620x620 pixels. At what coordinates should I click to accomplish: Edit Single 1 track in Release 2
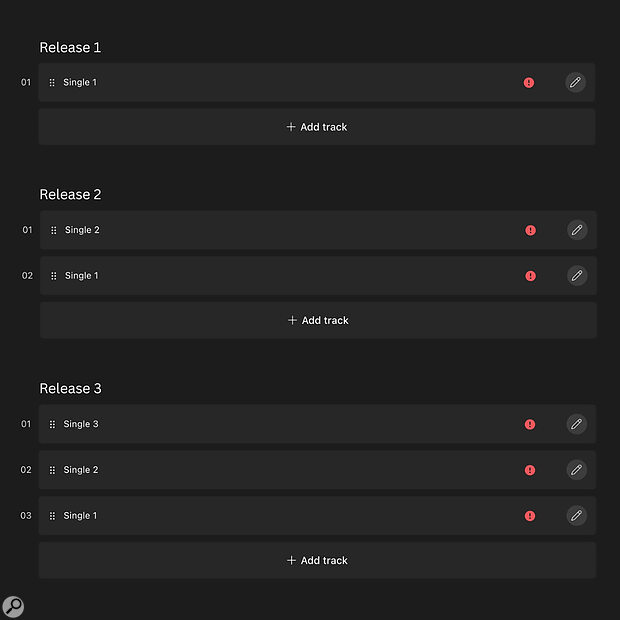tap(577, 276)
